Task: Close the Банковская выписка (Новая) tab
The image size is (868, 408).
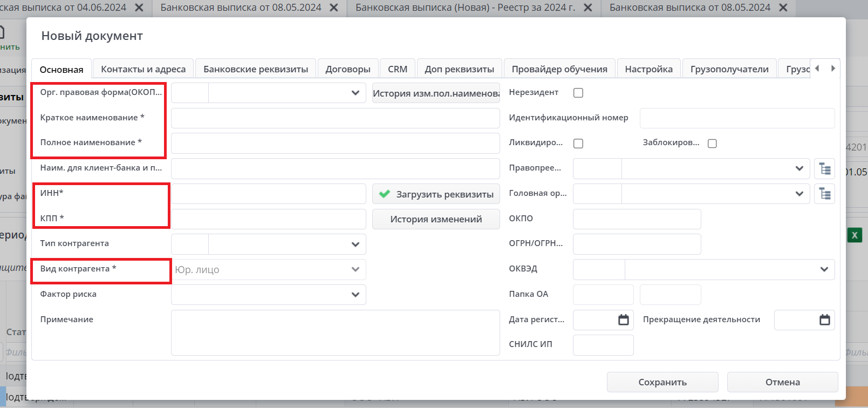Action: tap(588, 8)
